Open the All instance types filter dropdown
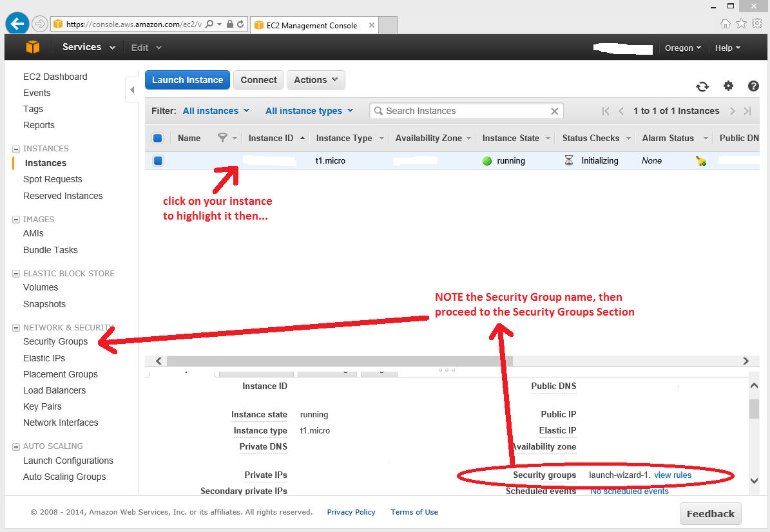770x532 pixels. tap(309, 111)
